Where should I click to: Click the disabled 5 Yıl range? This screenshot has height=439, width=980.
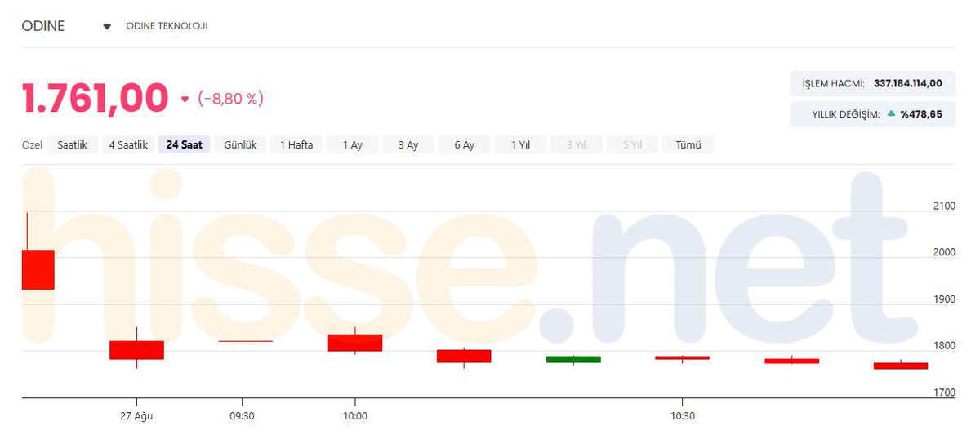[x=632, y=144]
